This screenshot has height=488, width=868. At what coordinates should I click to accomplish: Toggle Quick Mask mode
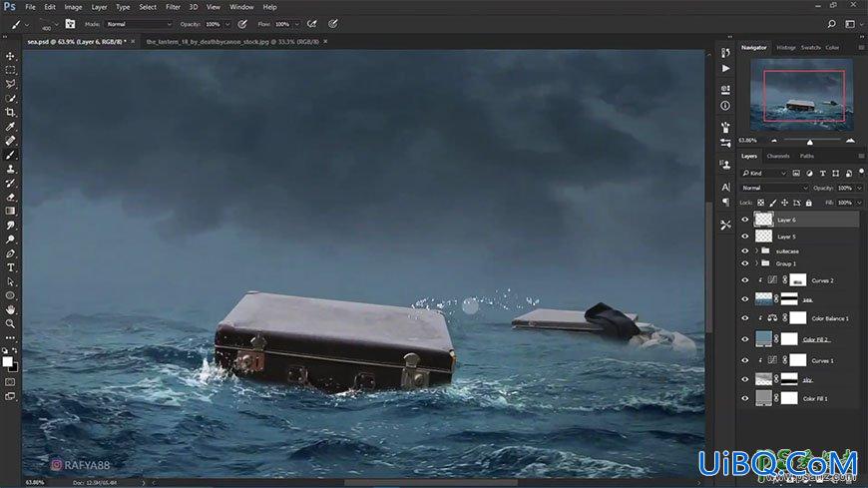(x=11, y=381)
